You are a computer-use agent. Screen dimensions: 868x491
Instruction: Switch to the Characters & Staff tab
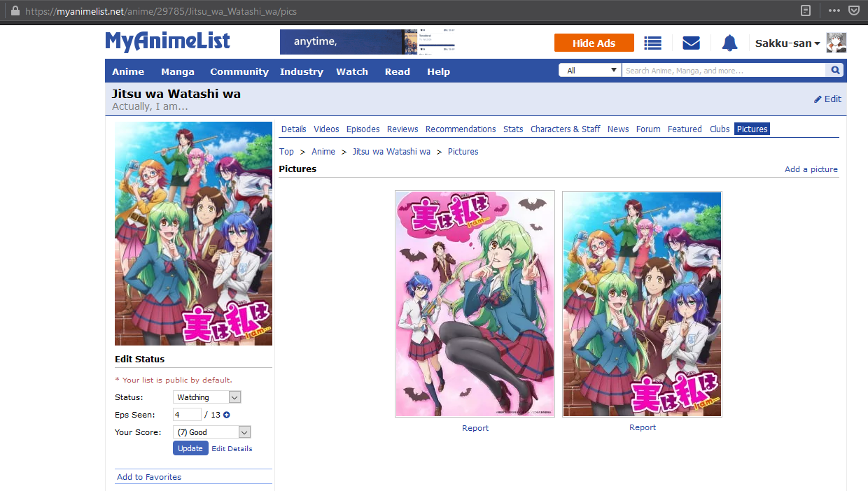[566, 129]
